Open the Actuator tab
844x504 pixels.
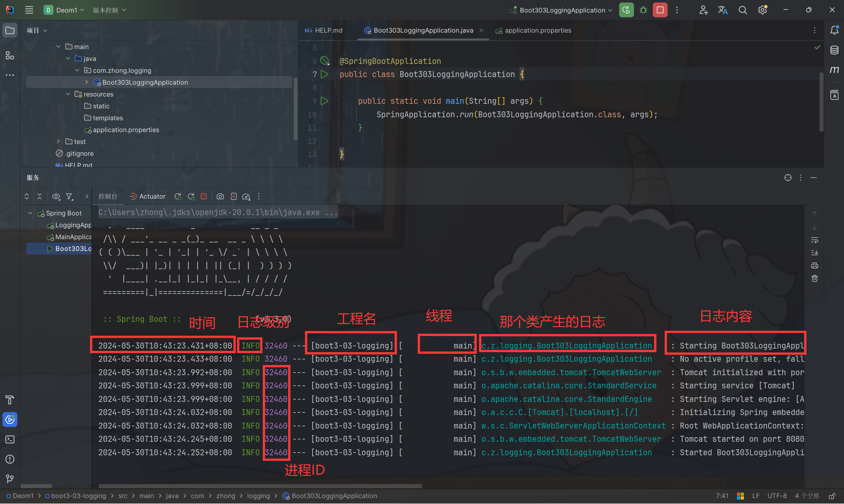(x=147, y=196)
